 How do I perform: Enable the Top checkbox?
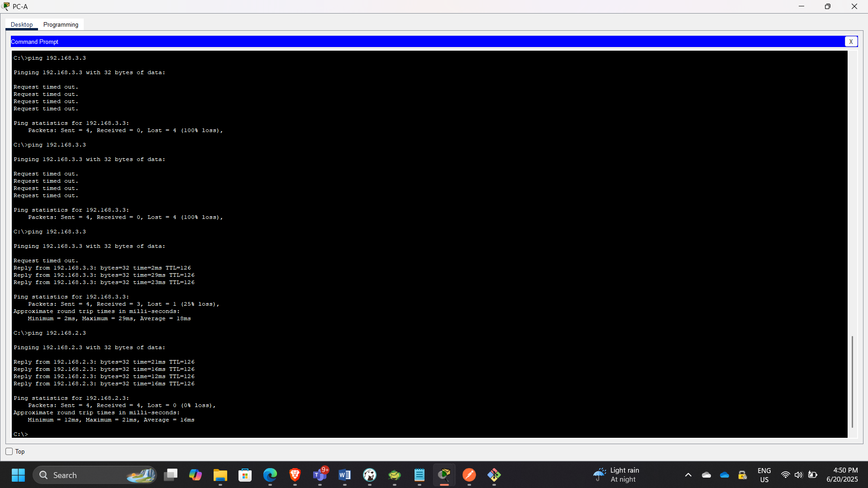(x=9, y=451)
